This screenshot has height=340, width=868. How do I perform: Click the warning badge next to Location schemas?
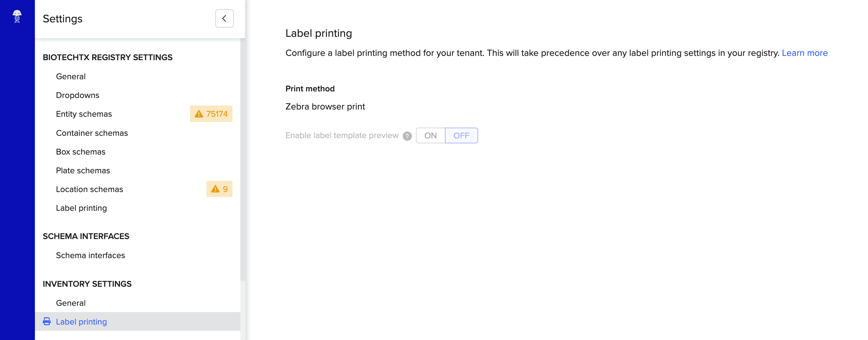tap(219, 189)
